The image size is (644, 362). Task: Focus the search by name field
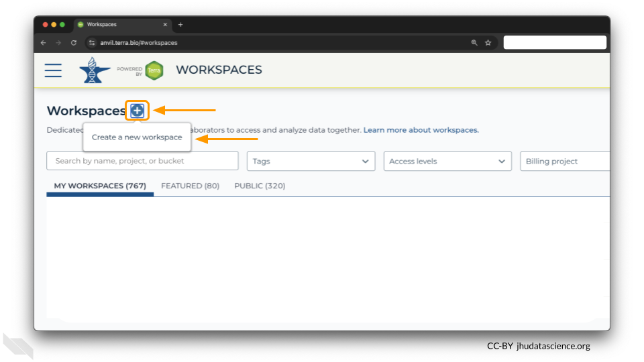tap(142, 161)
